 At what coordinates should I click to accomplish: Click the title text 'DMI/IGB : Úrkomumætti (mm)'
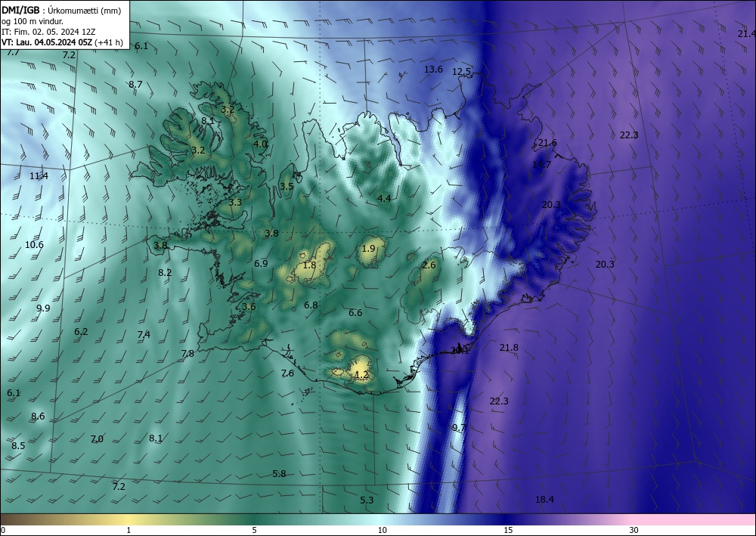pos(62,11)
